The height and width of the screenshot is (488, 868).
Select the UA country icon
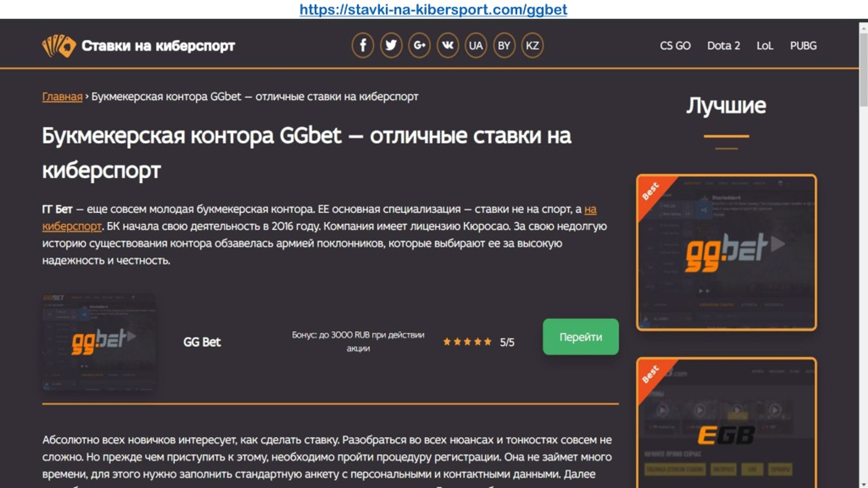click(x=476, y=45)
